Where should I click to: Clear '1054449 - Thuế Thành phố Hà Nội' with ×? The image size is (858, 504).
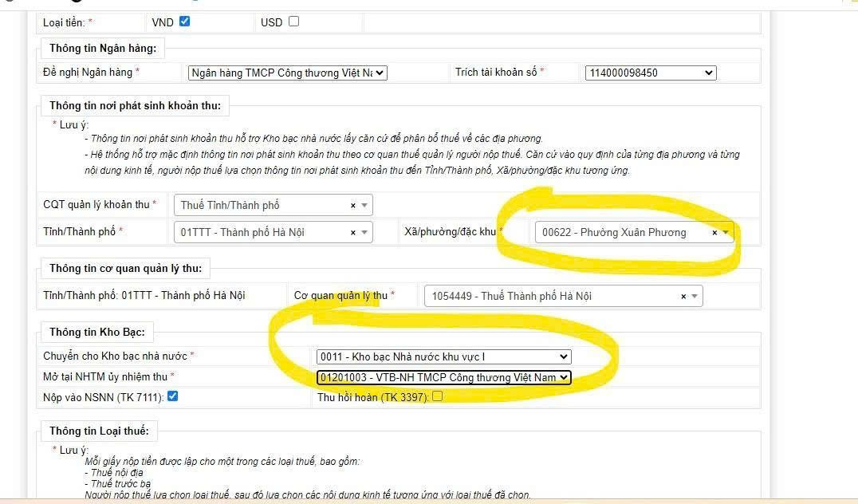tap(683, 296)
